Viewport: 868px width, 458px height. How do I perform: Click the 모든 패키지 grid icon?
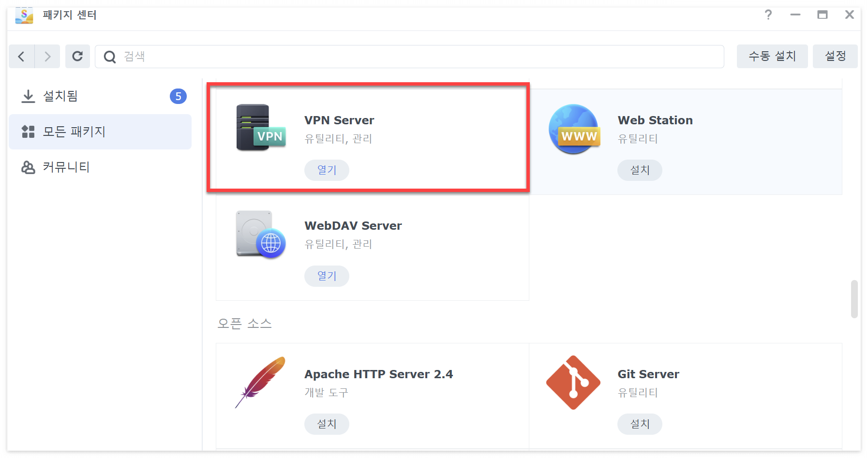tap(28, 132)
